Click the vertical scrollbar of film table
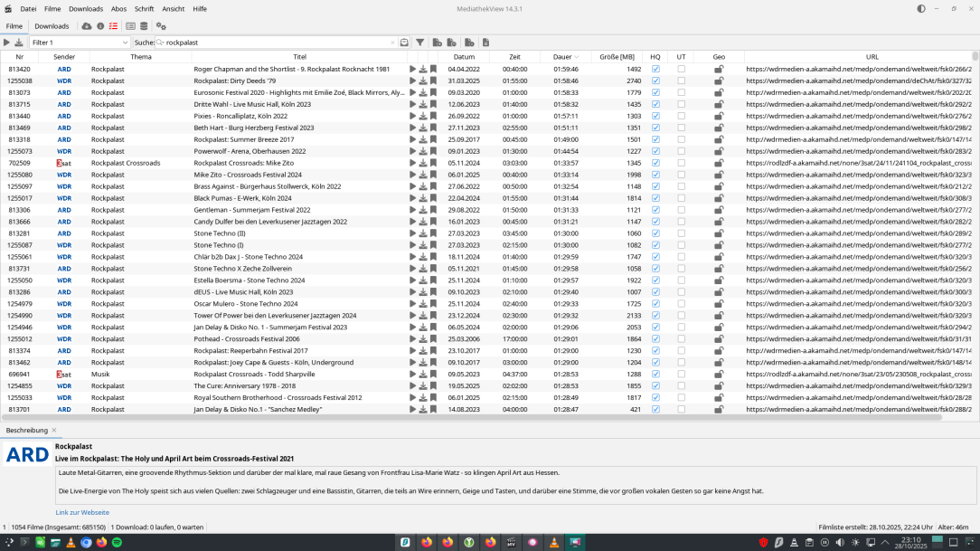 [975, 56]
